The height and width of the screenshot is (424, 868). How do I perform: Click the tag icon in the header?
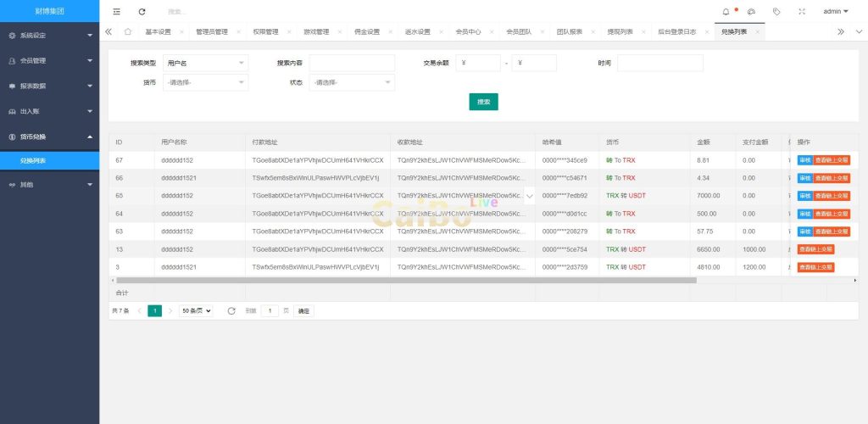(776, 12)
